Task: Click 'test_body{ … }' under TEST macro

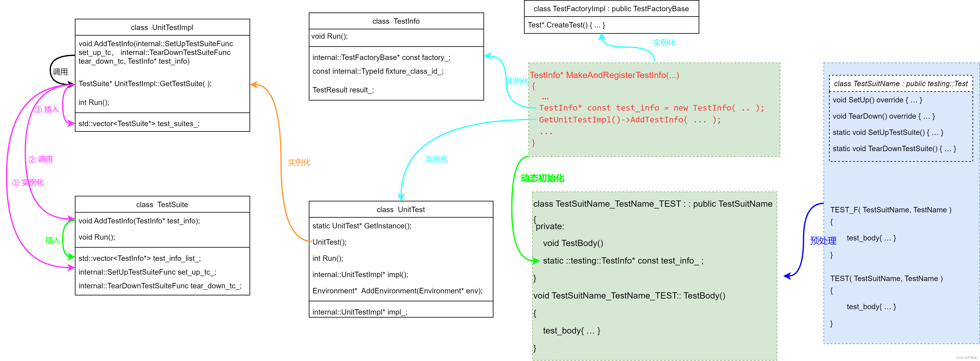Action: pyautogui.click(x=871, y=307)
